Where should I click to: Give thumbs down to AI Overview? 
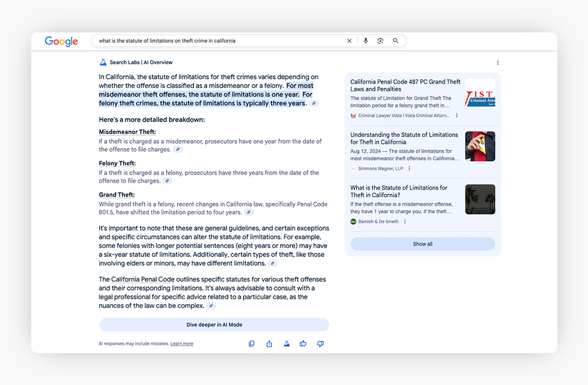pos(320,344)
